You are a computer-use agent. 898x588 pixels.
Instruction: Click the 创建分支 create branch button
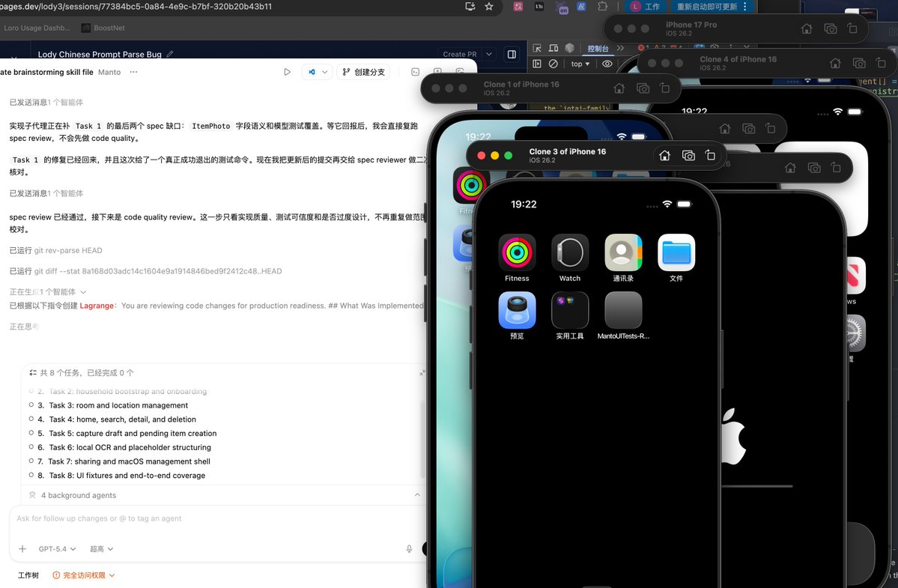[364, 72]
